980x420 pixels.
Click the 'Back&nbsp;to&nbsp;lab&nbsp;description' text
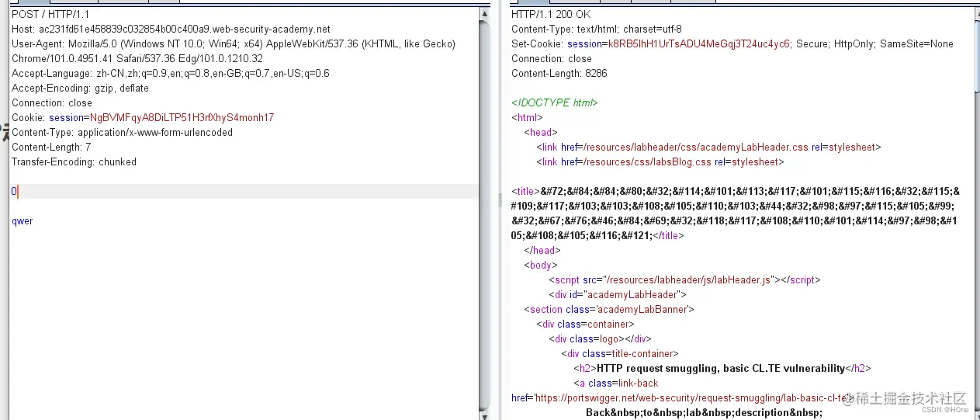[705, 412]
